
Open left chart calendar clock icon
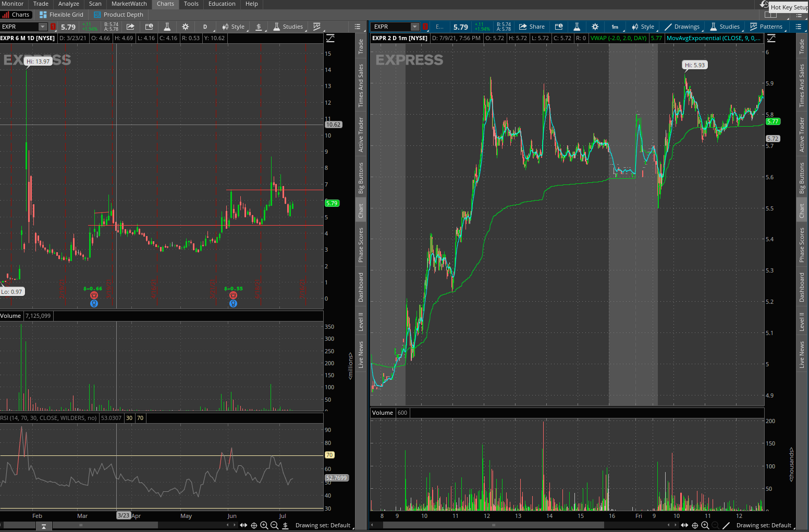149,27
